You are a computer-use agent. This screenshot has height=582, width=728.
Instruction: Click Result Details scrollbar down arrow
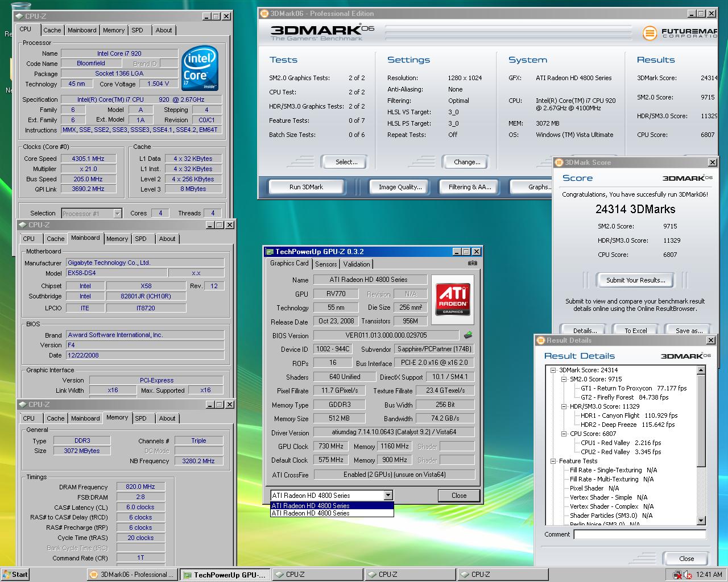(x=701, y=520)
